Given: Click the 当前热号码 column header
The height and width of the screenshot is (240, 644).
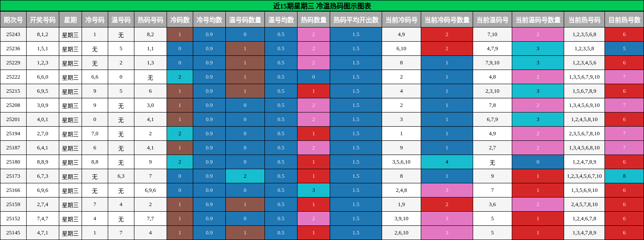Looking at the screenshot, I should (584, 19).
